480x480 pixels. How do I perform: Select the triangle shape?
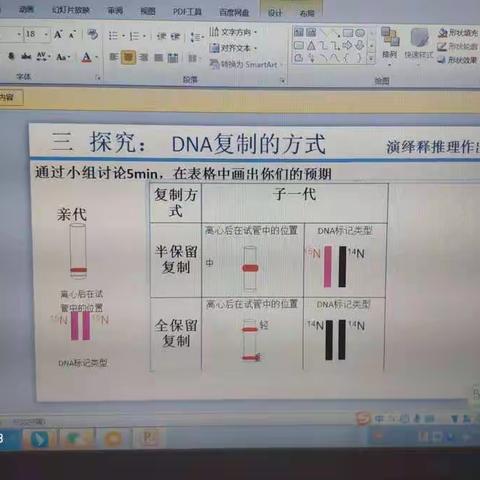point(311,45)
